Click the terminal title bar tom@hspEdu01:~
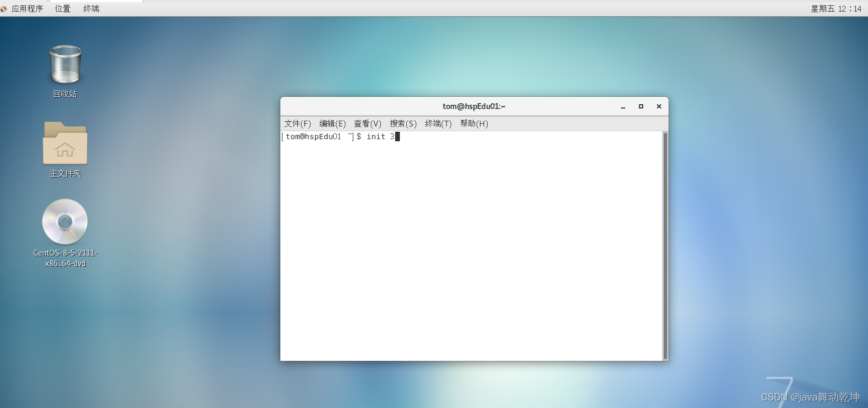This screenshot has width=868, height=408. click(474, 106)
